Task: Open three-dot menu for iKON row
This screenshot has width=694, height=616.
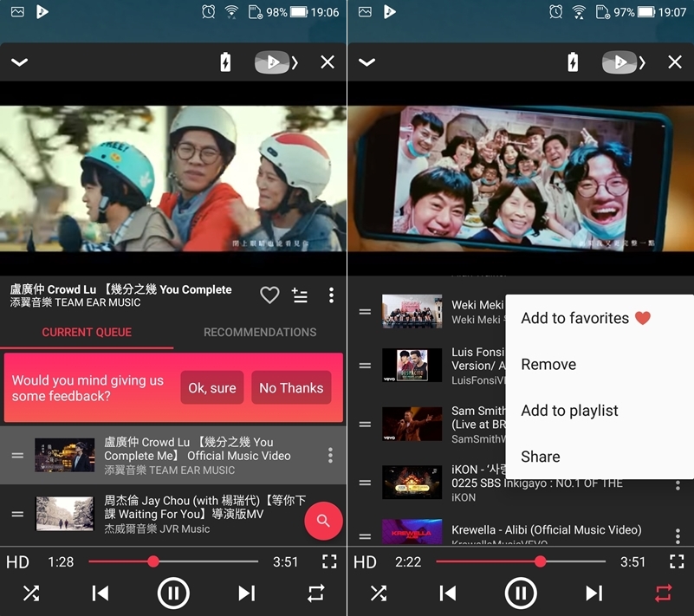Action: point(678,485)
